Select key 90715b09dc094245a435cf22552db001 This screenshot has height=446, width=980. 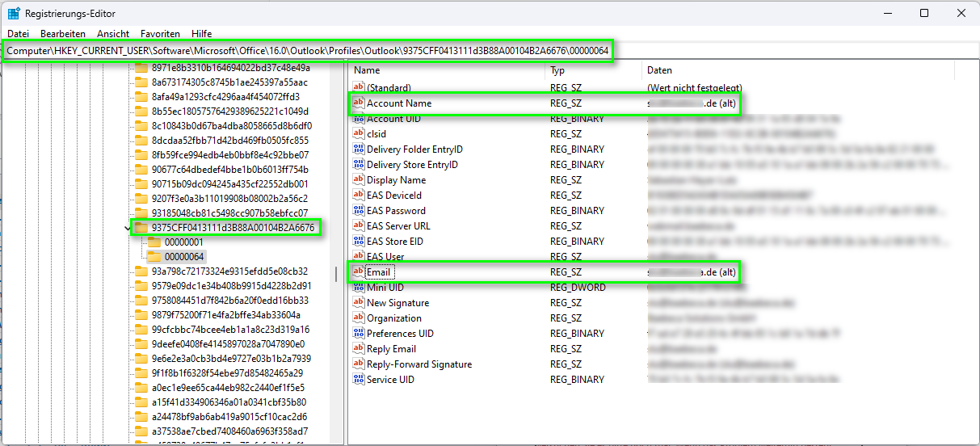(x=229, y=184)
